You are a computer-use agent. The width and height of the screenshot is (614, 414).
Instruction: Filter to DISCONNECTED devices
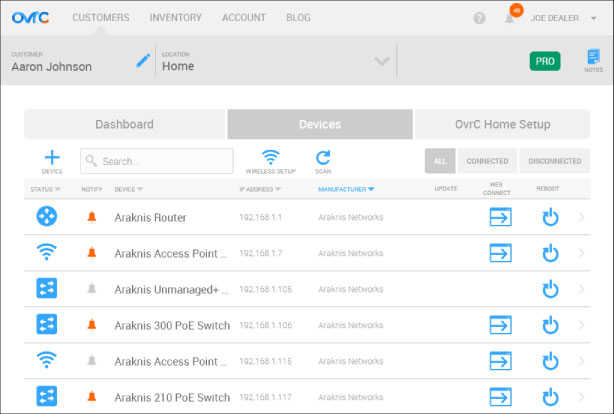click(x=554, y=161)
